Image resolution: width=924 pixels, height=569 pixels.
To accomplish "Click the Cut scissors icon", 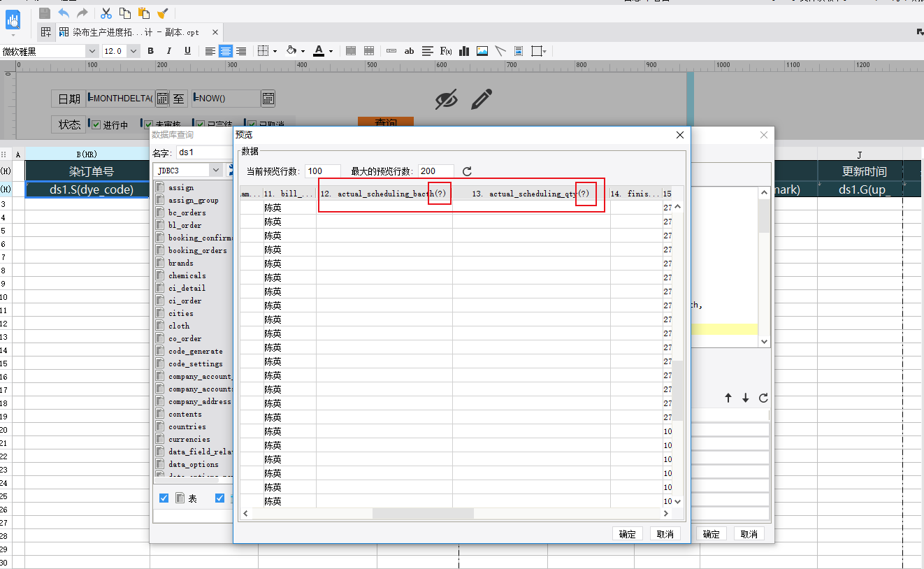I will click(x=106, y=13).
